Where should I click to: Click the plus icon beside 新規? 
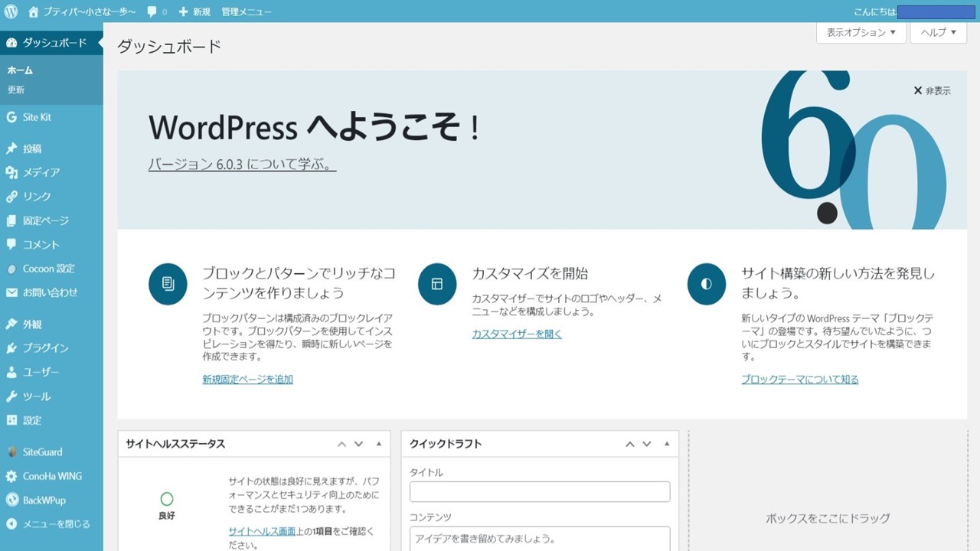pyautogui.click(x=183, y=12)
